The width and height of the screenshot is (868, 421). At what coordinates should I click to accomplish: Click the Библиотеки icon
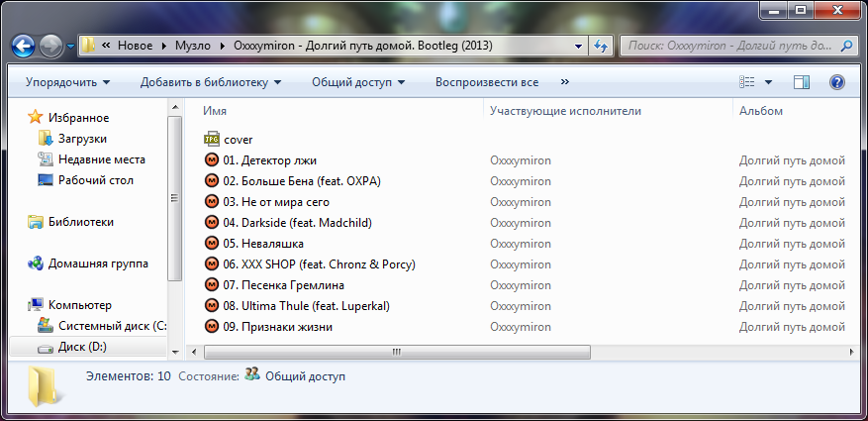click(x=36, y=222)
